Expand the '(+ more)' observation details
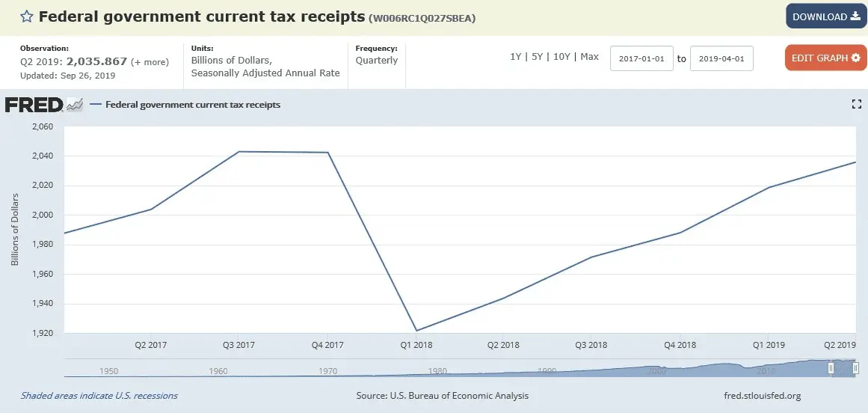 150,62
